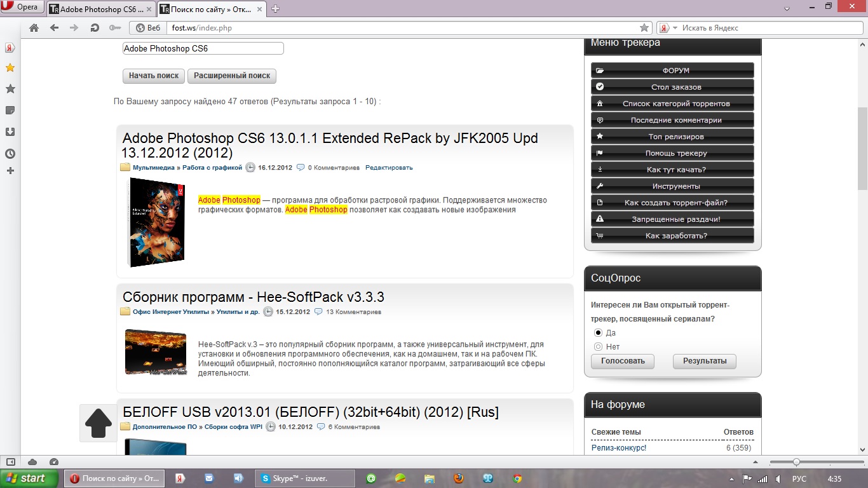Open Список категорий торрентов menu item

[672, 104]
